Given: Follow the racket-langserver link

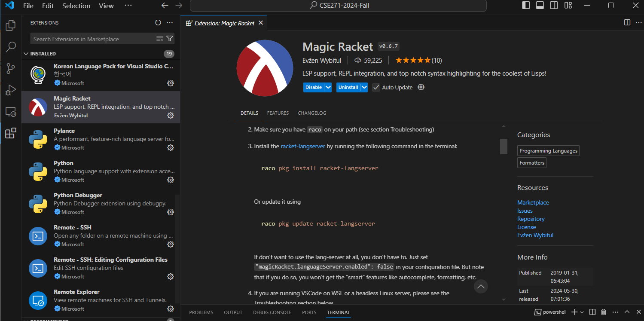Looking at the screenshot, I should click(x=303, y=146).
